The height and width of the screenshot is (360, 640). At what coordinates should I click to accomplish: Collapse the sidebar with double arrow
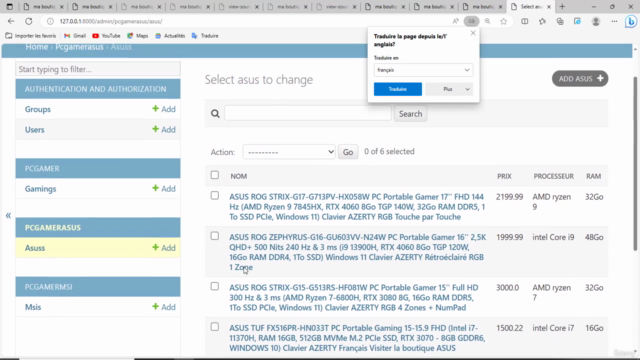[x=8, y=216]
